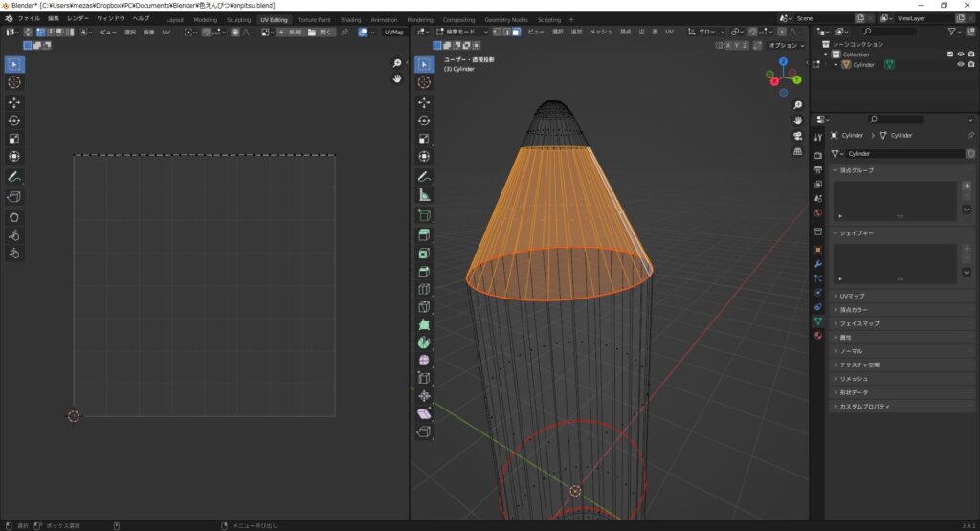This screenshot has width=980, height=531.
Task: Select the Rip Region tool in UV editor
Action: (x=14, y=197)
